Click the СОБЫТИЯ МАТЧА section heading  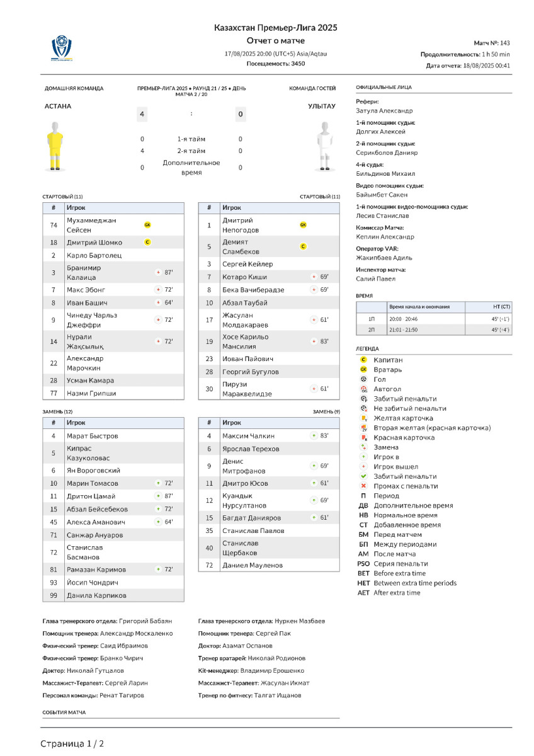[x=64, y=713]
